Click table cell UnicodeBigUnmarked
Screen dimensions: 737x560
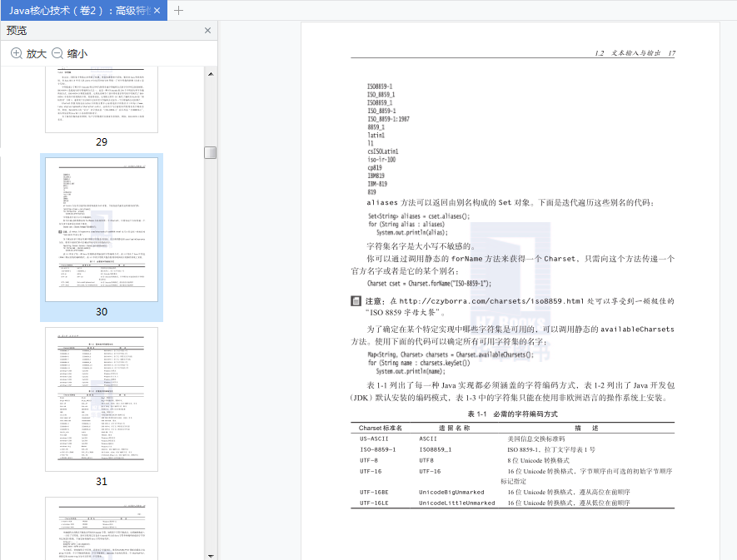tap(451, 493)
